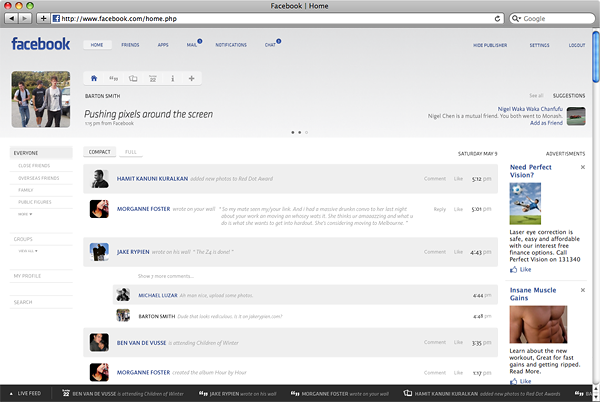Click the photo icon beside Hamit in live feed bar
Image resolution: width=600 pixels, height=402 pixels.
pos(408,393)
